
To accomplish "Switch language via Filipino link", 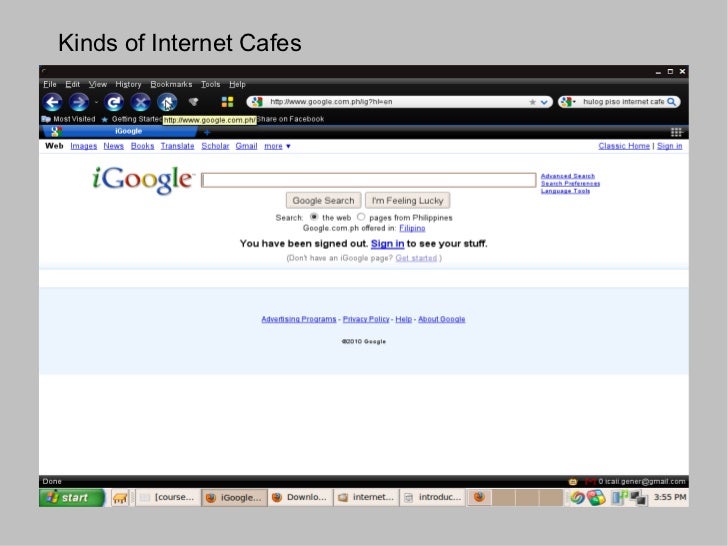I will click(x=412, y=228).
